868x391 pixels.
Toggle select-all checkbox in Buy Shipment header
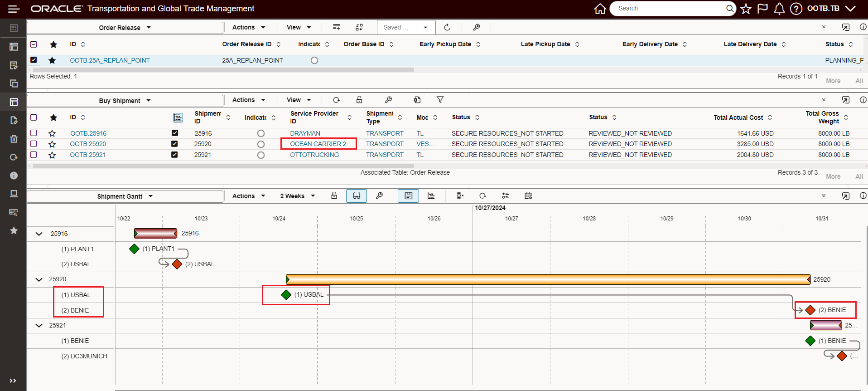(x=34, y=117)
